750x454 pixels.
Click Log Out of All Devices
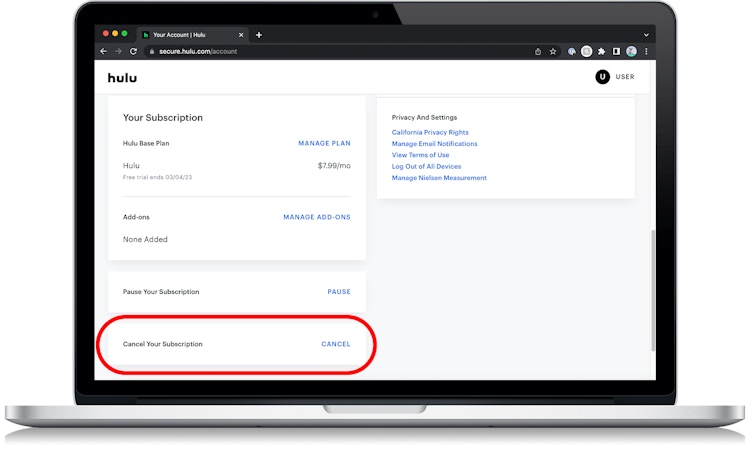pyautogui.click(x=426, y=166)
